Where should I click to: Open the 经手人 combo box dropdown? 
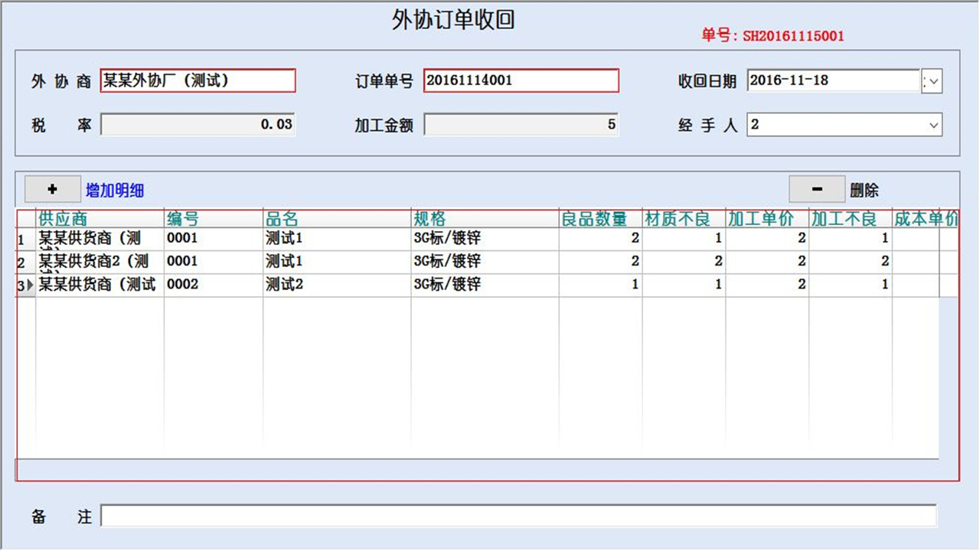click(934, 125)
